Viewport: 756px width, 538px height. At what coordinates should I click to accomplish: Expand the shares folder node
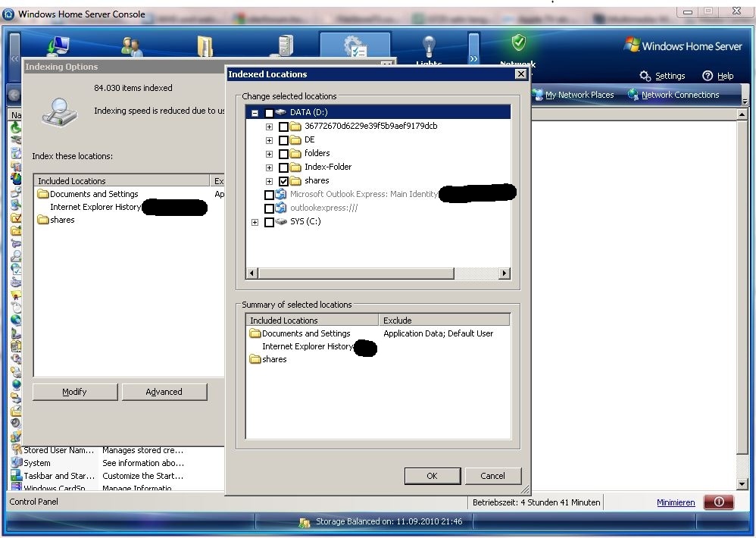pyautogui.click(x=269, y=181)
